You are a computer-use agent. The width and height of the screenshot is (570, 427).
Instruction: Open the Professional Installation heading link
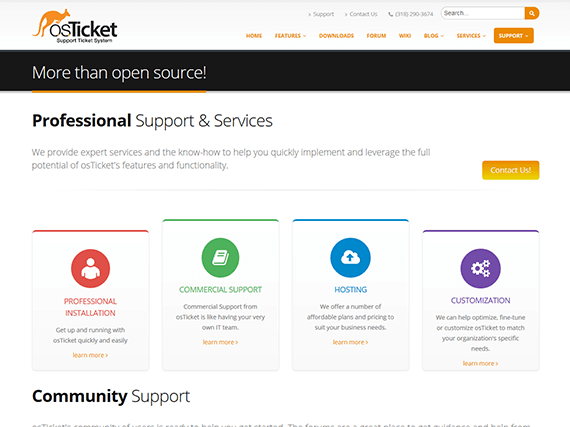coord(91,307)
